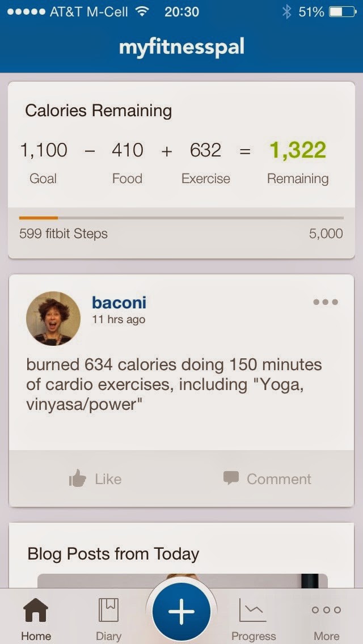
Task: Open the Diary book icon
Action: pos(108,610)
